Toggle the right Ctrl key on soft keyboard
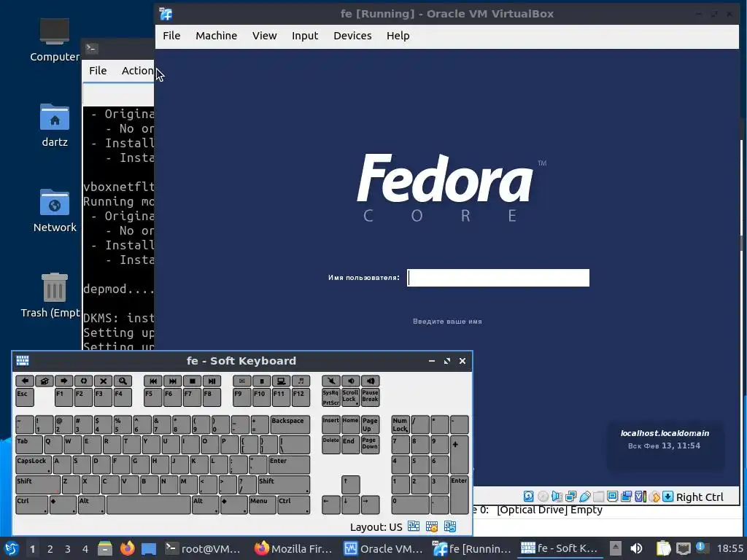 [294, 505]
